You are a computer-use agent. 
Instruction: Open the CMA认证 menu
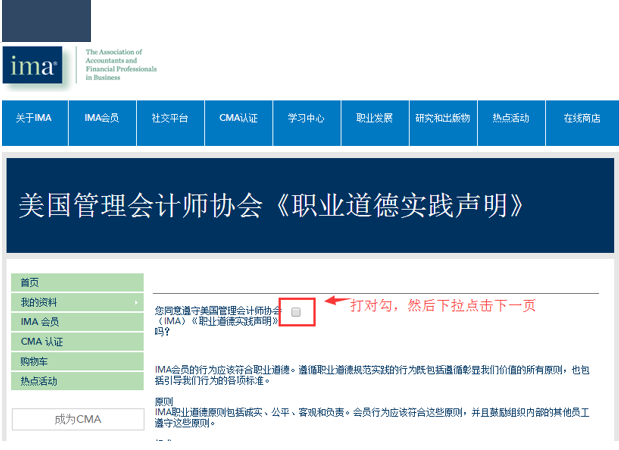click(238, 123)
